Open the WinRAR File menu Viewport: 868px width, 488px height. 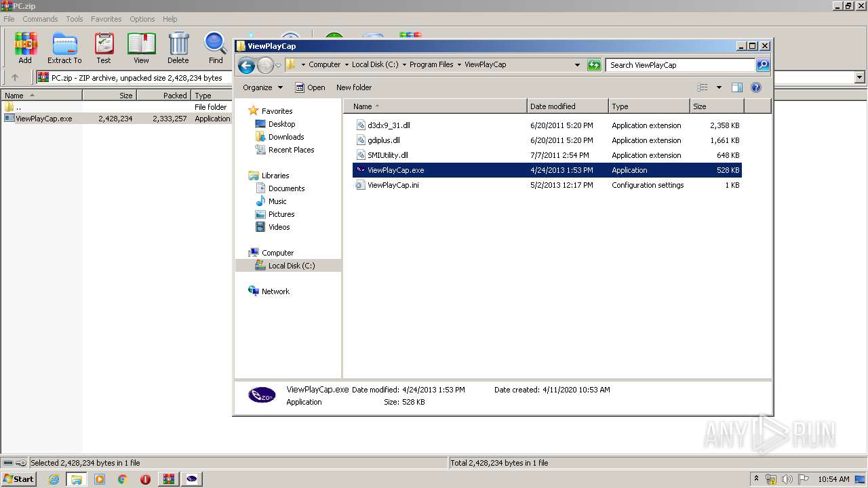pyautogui.click(x=9, y=19)
